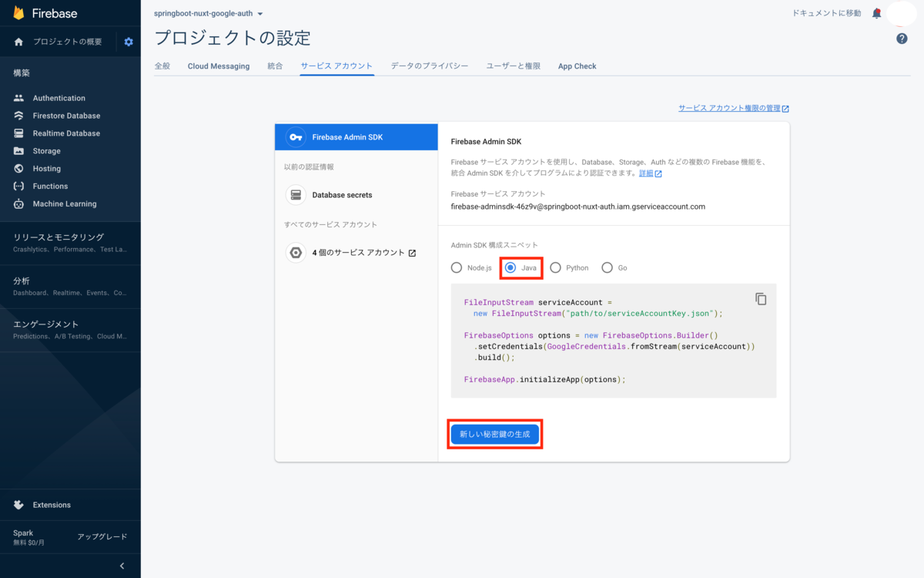Open the サービス アカウント tab
The width and height of the screenshot is (924, 578).
(336, 66)
